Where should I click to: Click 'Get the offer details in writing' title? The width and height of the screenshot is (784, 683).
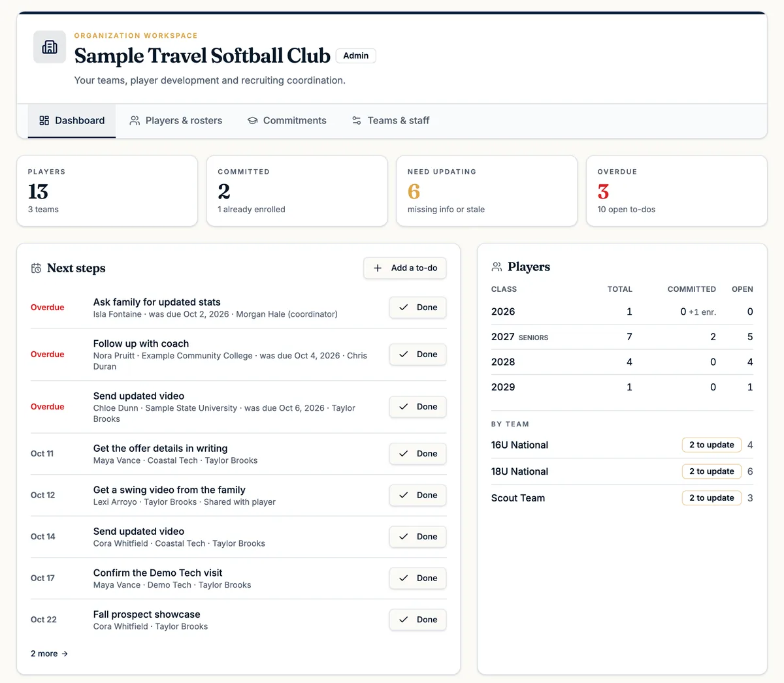[160, 449]
